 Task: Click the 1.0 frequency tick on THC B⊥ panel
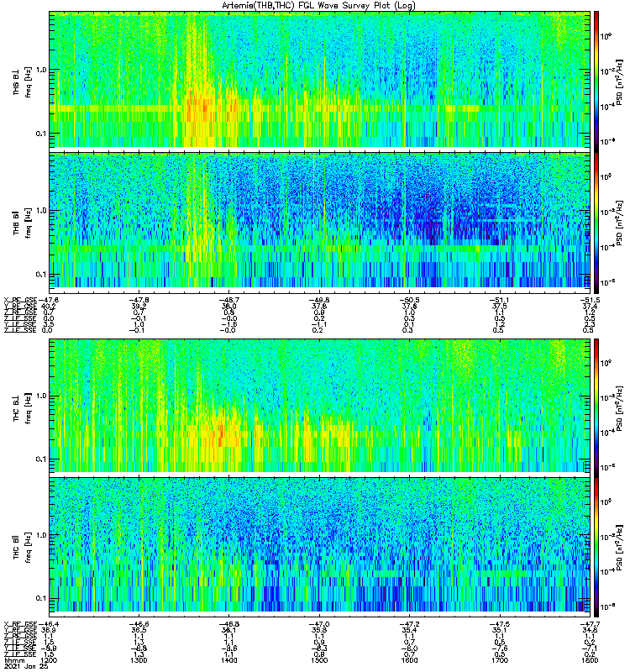[x=41, y=396]
